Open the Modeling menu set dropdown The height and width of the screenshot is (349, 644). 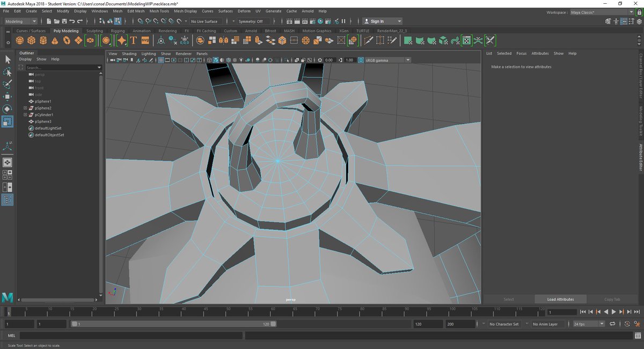(21, 21)
